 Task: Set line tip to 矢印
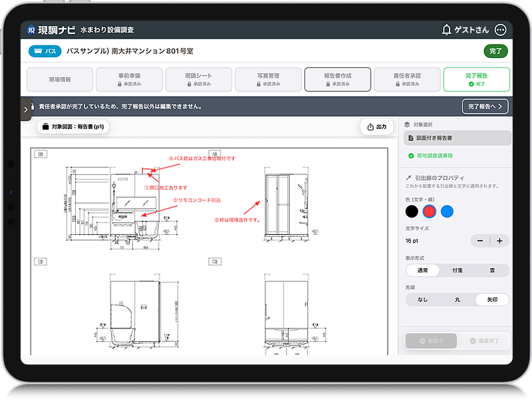492,299
